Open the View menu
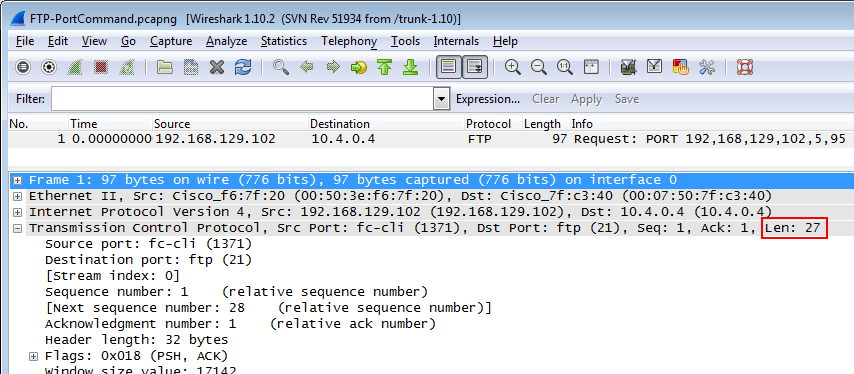This screenshot has height=374, width=854. 95,41
